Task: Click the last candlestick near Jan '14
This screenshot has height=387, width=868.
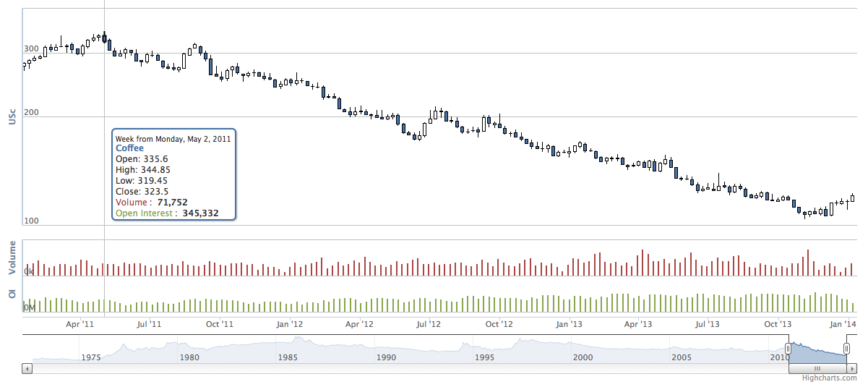Action: [x=853, y=197]
